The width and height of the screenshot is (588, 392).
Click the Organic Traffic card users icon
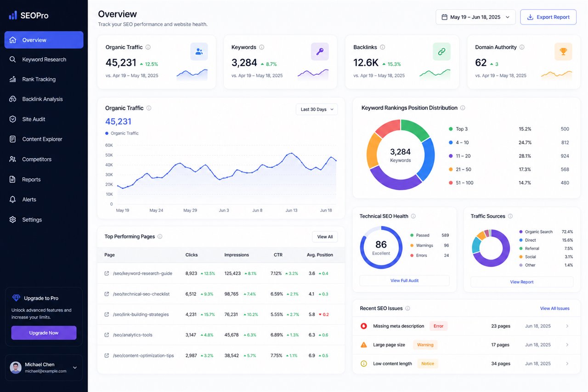pyautogui.click(x=199, y=52)
